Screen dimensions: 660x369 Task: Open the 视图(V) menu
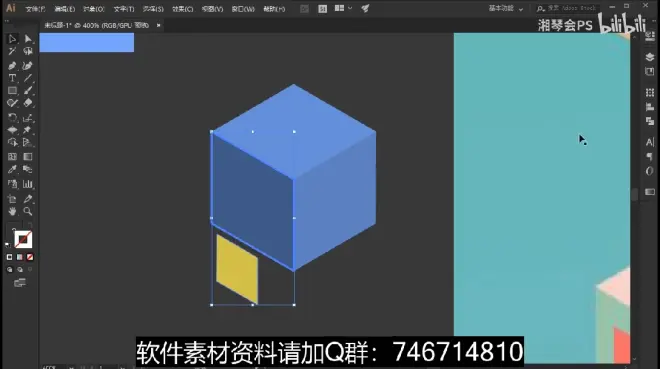click(x=212, y=9)
